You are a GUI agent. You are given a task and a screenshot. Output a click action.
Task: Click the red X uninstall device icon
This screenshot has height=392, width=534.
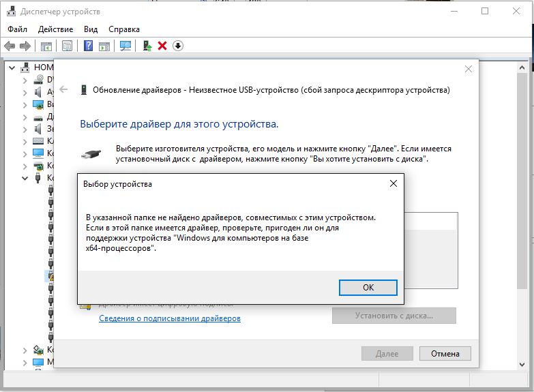point(162,46)
